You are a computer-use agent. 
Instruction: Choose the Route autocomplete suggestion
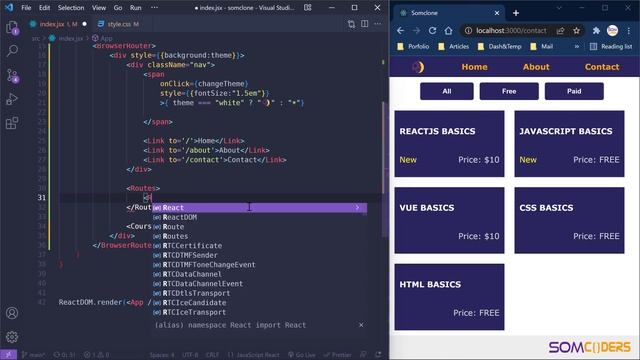[260, 227]
